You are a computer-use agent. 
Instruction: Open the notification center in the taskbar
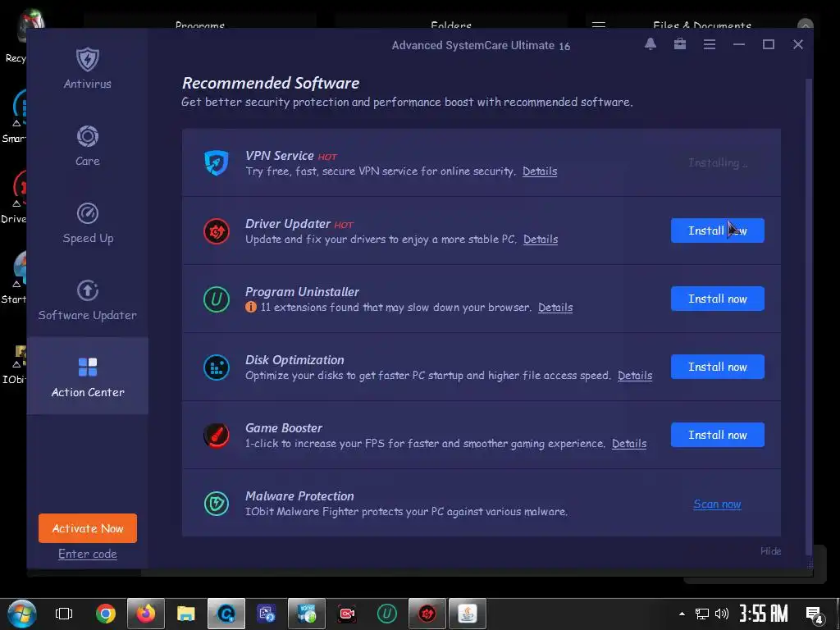tap(815, 615)
